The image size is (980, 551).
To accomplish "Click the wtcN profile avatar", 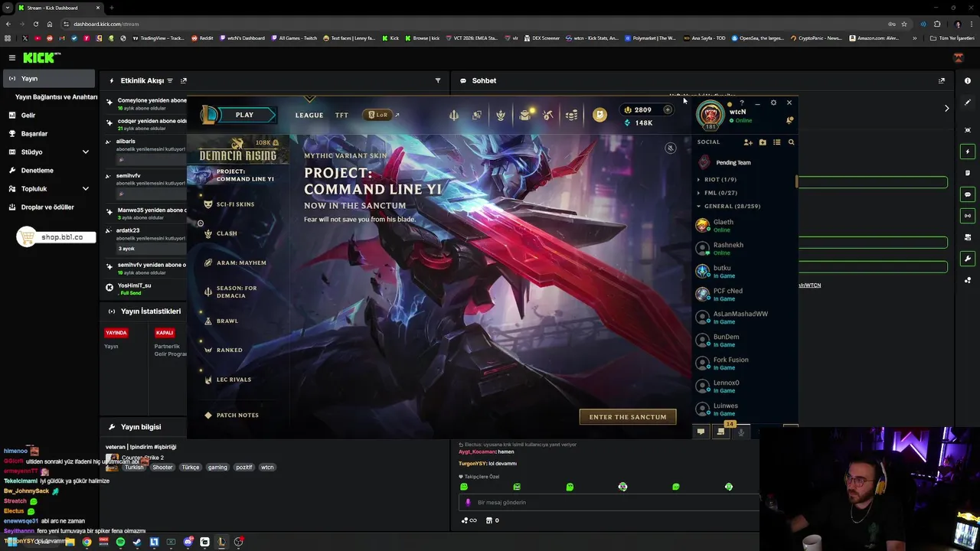I will tap(710, 115).
